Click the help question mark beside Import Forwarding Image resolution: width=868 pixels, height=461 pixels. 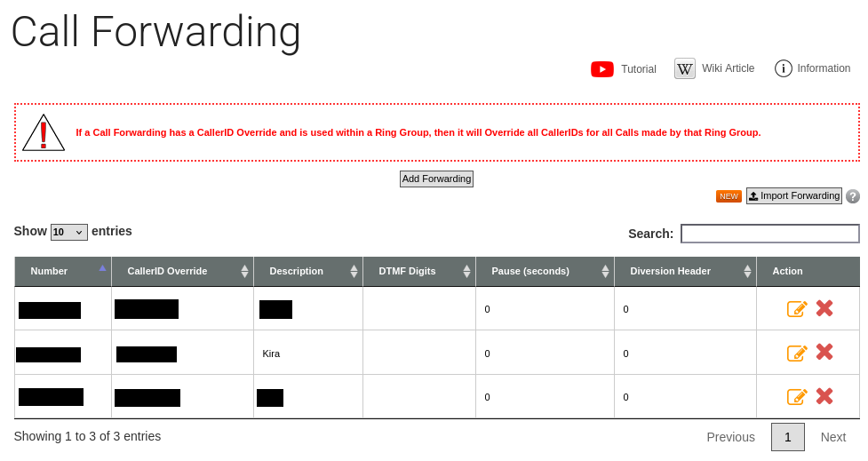pyautogui.click(x=853, y=196)
